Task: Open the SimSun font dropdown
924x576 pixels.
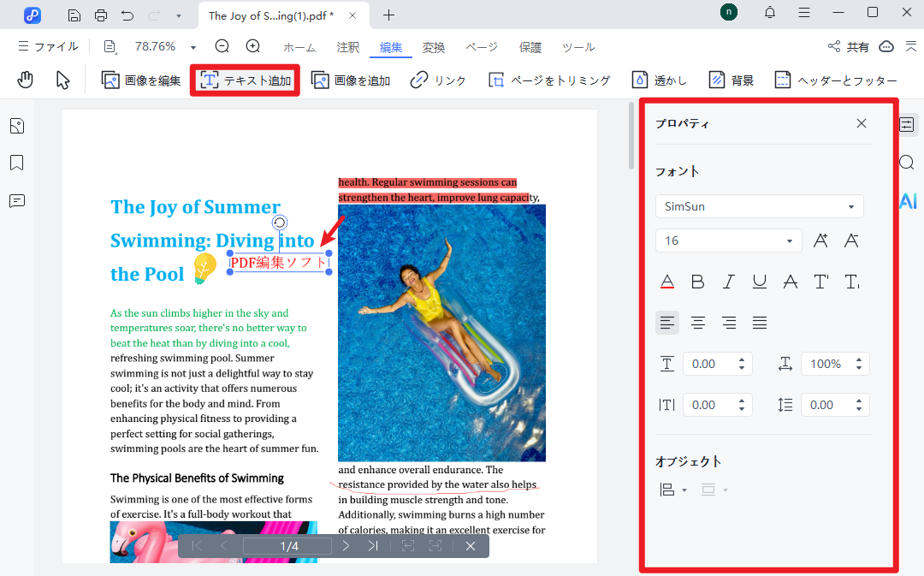Action: pyautogui.click(x=759, y=206)
